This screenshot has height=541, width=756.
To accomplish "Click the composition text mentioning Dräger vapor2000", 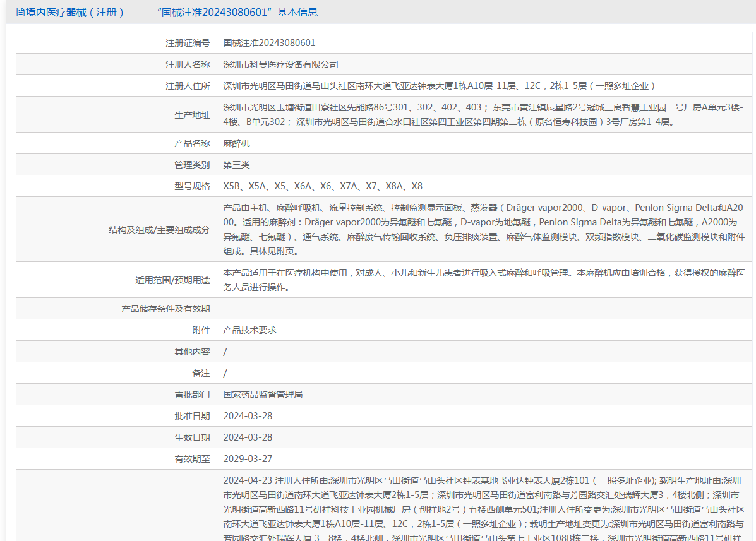I will 484,229.
